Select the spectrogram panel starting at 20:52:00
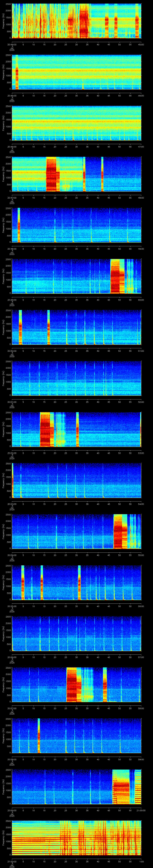 click(77, 429)
